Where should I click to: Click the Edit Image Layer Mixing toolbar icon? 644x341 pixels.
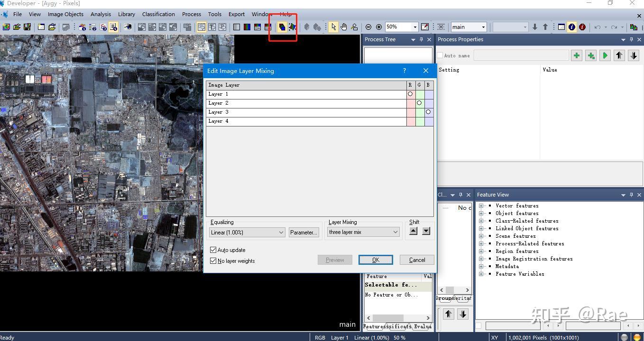click(x=282, y=27)
